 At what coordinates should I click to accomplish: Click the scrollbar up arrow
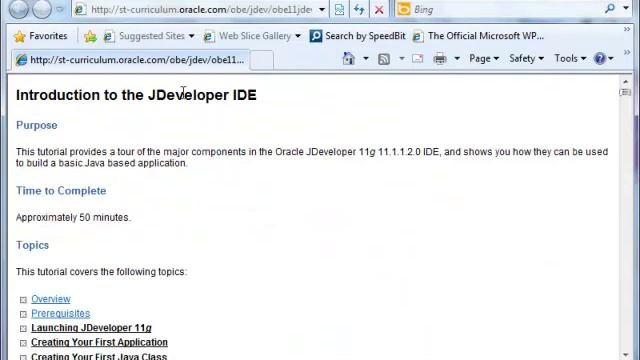[x=626, y=82]
